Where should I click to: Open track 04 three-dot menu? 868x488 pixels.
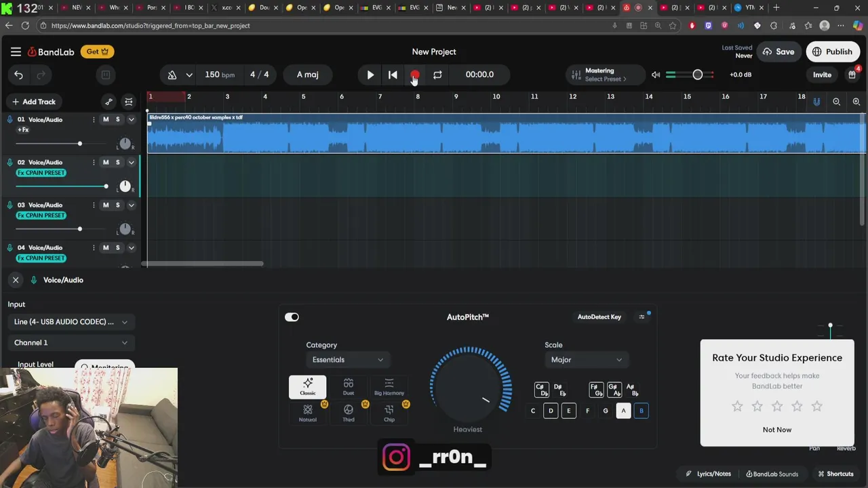94,247
